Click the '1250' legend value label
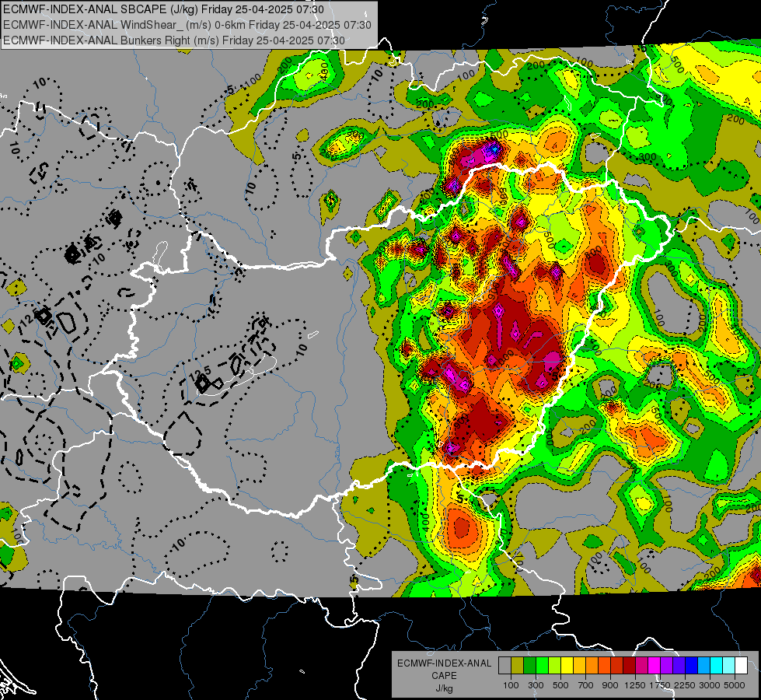Viewport: 761px width, 700px height. [635, 685]
